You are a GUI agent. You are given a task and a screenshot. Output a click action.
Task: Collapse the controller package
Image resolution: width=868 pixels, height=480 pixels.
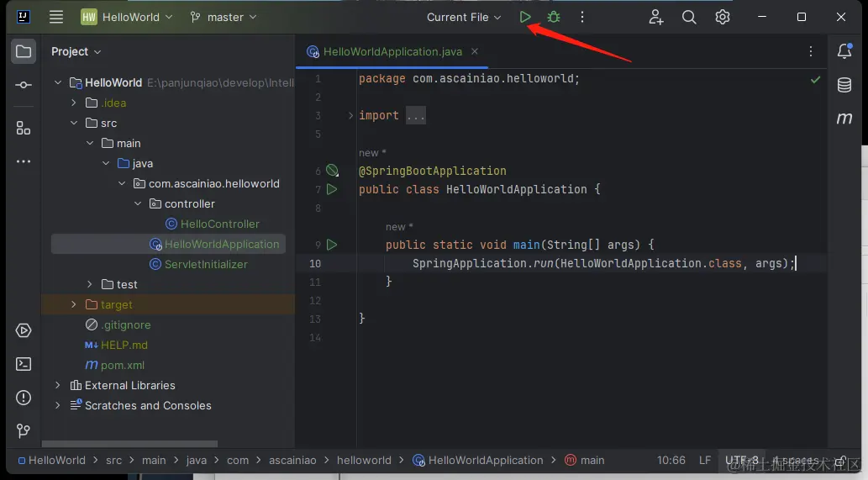click(138, 203)
